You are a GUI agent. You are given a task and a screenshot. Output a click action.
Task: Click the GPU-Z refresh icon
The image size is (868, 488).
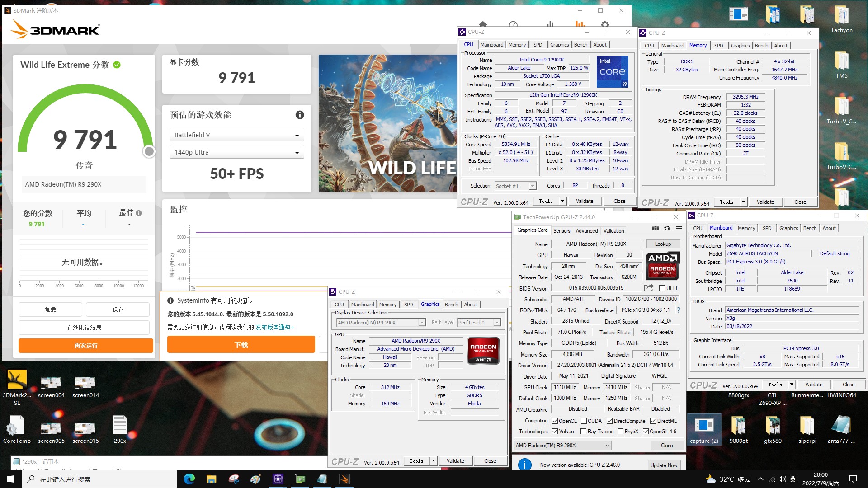tap(667, 229)
